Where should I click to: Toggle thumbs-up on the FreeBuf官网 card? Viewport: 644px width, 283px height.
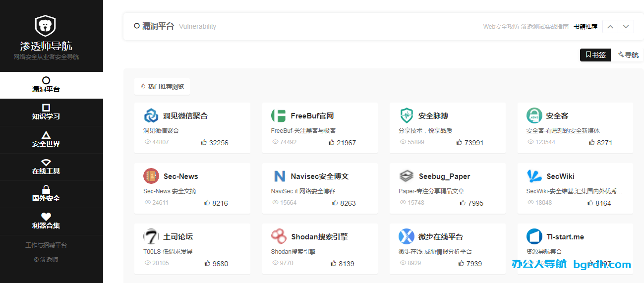tap(332, 142)
